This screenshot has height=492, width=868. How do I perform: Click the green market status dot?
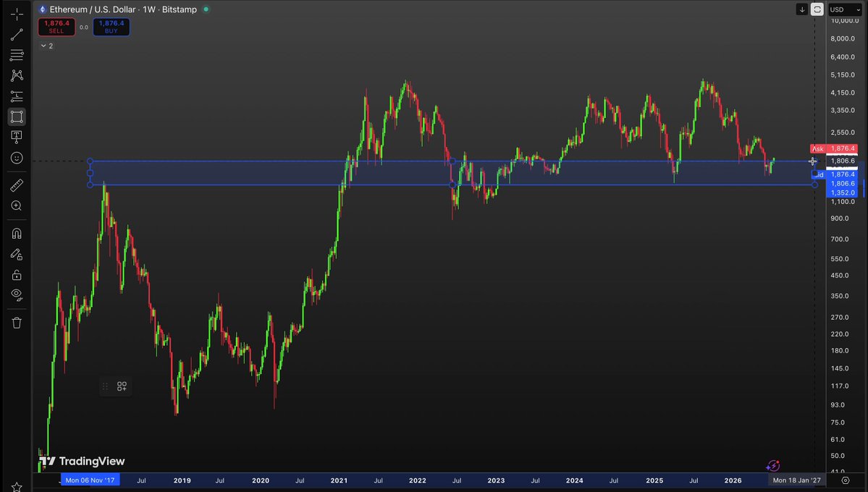tap(206, 9)
